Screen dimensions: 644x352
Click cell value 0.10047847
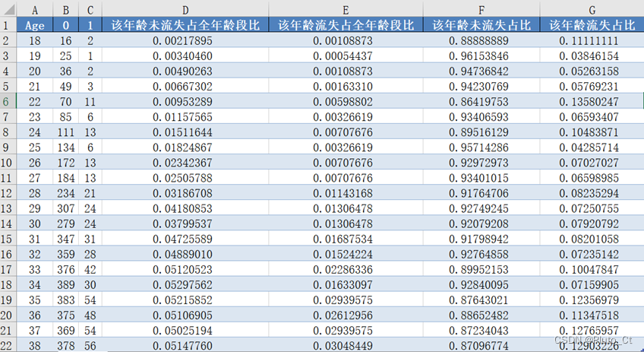[x=592, y=269]
